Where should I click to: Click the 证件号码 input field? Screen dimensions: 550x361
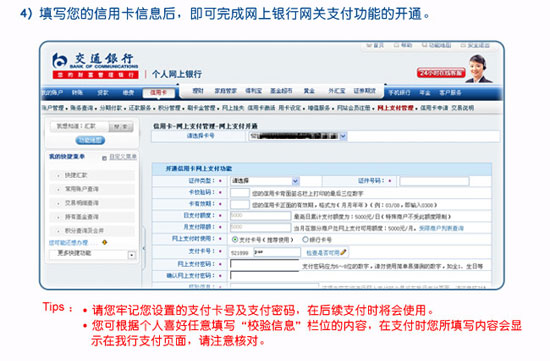[434, 181]
